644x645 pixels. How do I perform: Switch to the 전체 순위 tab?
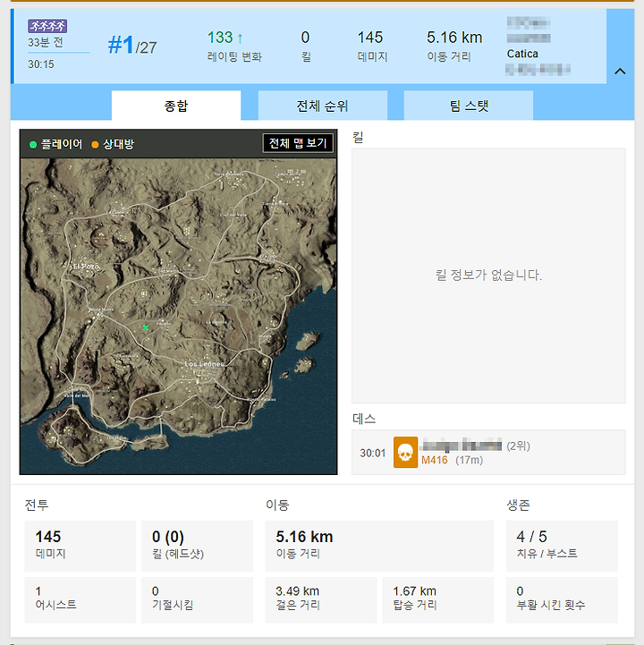[322, 106]
